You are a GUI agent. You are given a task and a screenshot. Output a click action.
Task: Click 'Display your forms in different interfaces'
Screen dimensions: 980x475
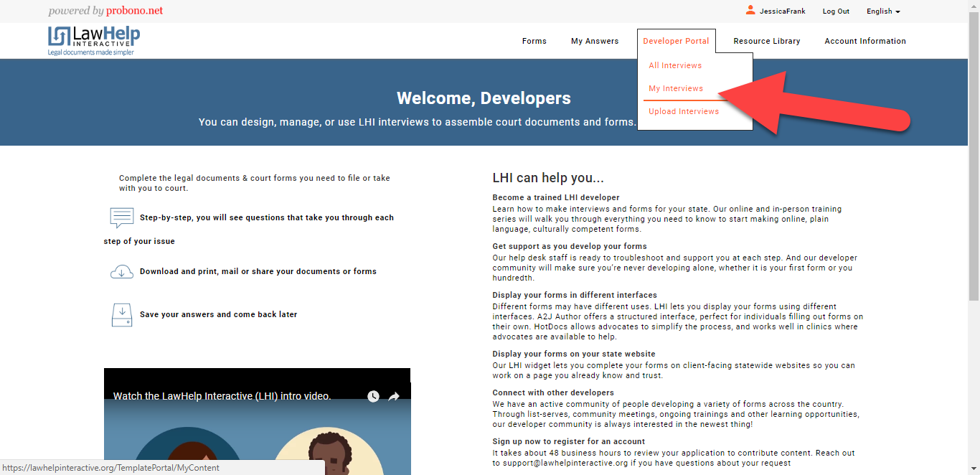pyautogui.click(x=575, y=295)
